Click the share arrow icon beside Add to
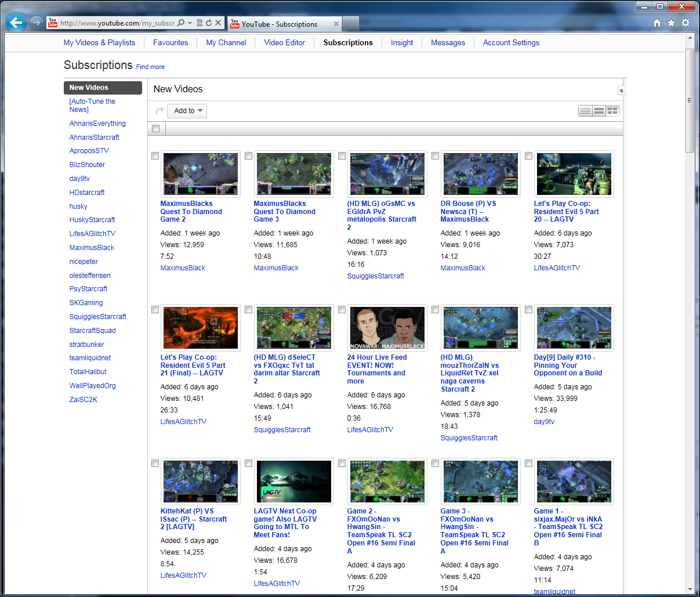Screen dimensions: 700x597 pyautogui.click(x=159, y=111)
